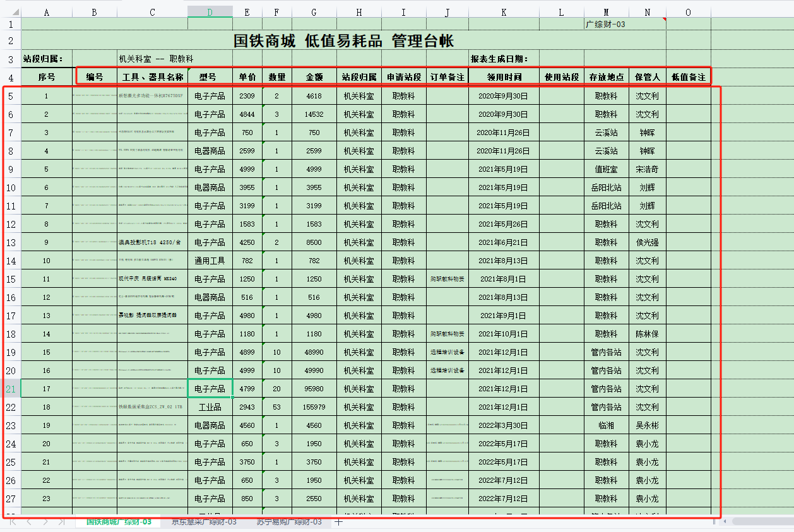Select column D header
This screenshot has width=794, height=532.
[x=210, y=12]
